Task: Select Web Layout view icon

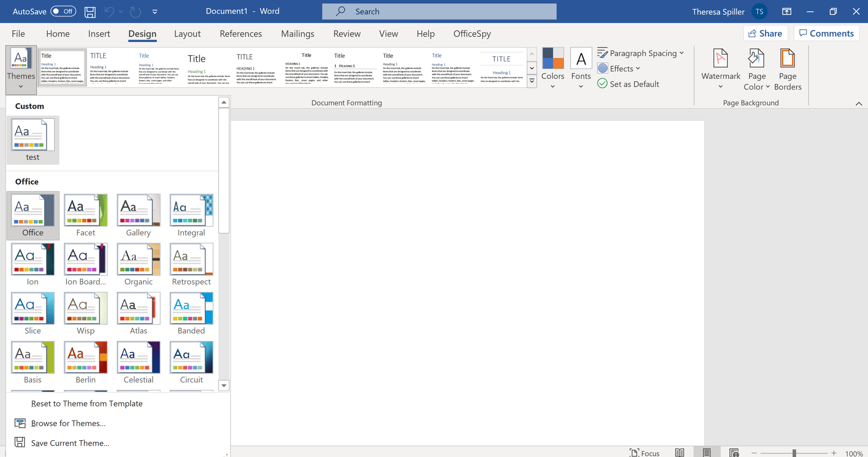Action: click(x=734, y=452)
